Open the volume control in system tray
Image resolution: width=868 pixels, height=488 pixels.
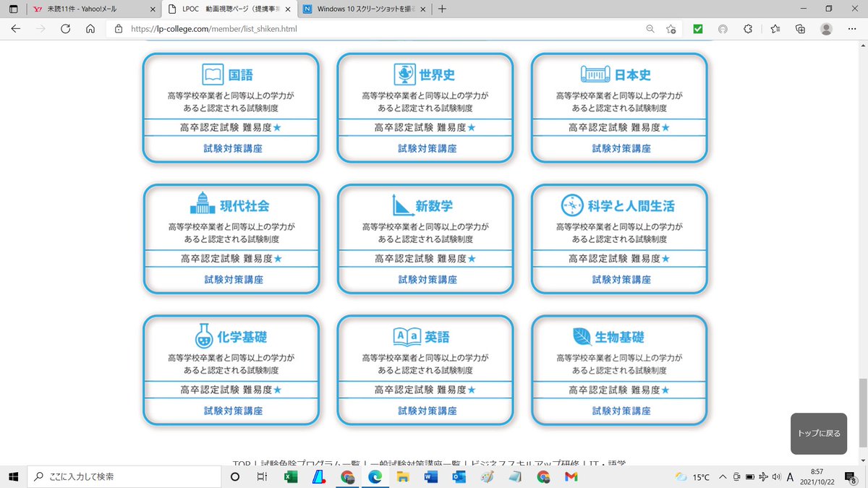click(x=775, y=476)
